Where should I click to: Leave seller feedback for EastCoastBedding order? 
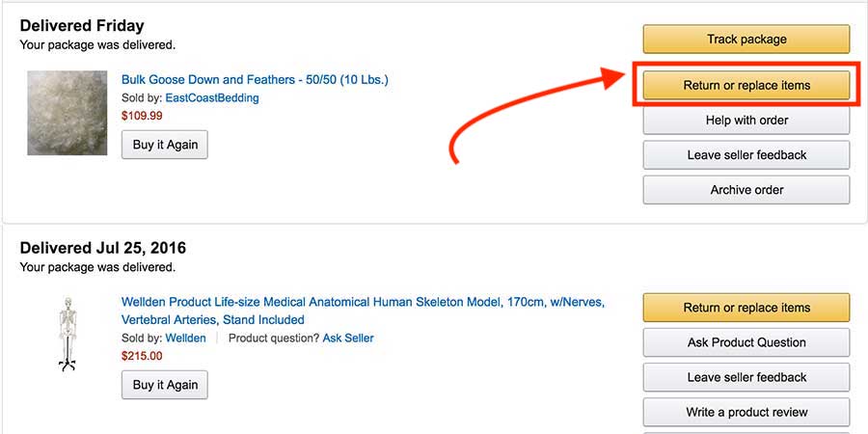746,155
